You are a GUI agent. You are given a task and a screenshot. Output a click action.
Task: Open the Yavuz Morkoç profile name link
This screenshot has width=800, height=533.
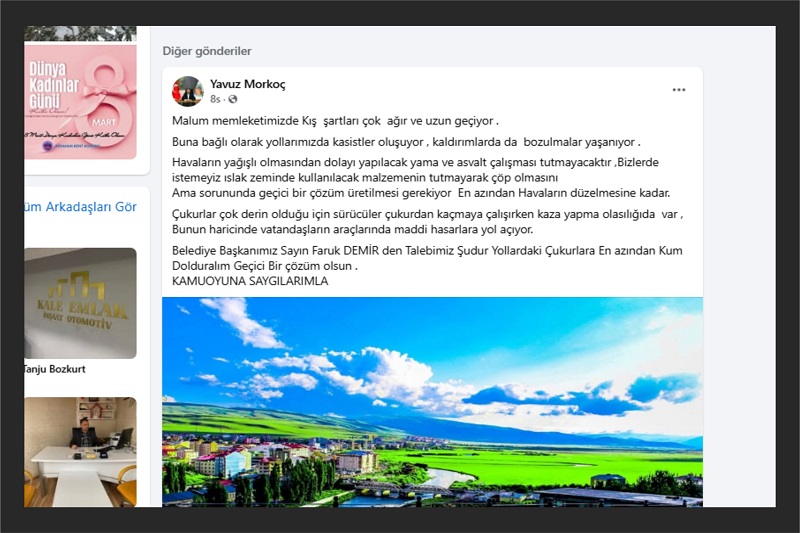pos(247,84)
